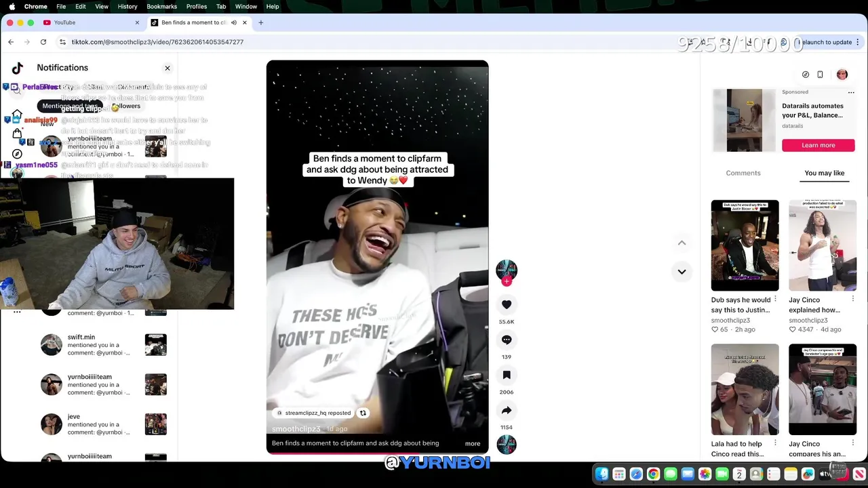
Task: Click Relaunch to update button
Action: [x=828, y=42]
